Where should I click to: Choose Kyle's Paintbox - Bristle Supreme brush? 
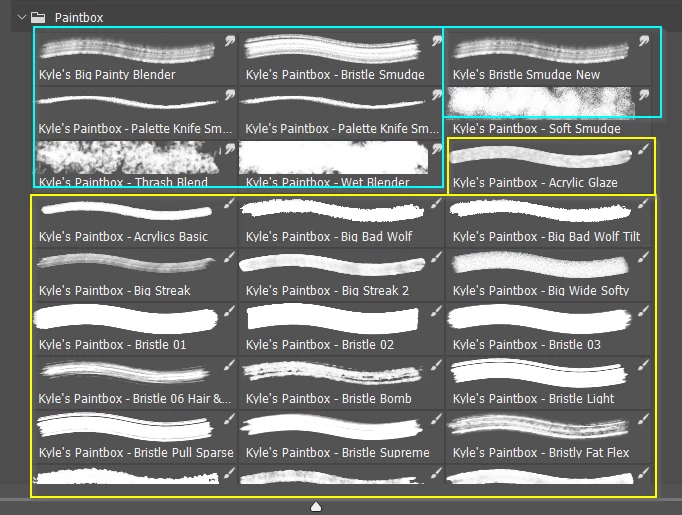click(x=341, y=437)
